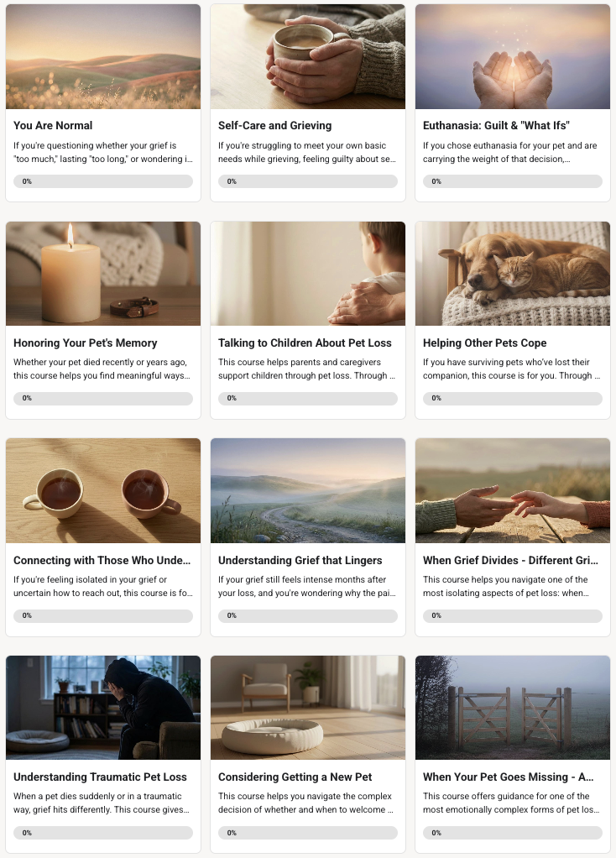Open Considering Getting a New Pet title

pyautogui.click(x=295, y=777)
